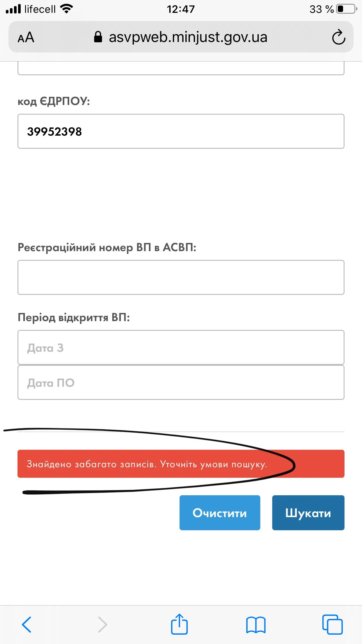Open the Дата З date field
Screen dimensions: 362x644
(x=181, y=347)
